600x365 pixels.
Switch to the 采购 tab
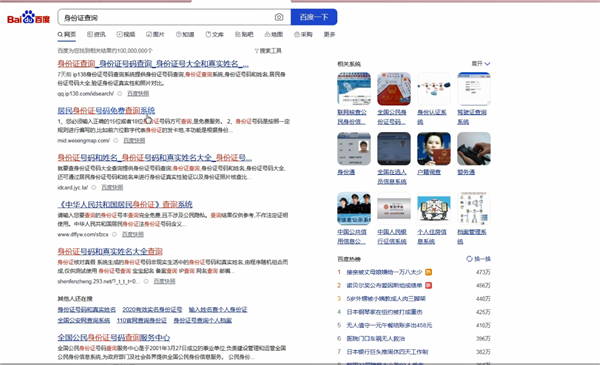303,34
